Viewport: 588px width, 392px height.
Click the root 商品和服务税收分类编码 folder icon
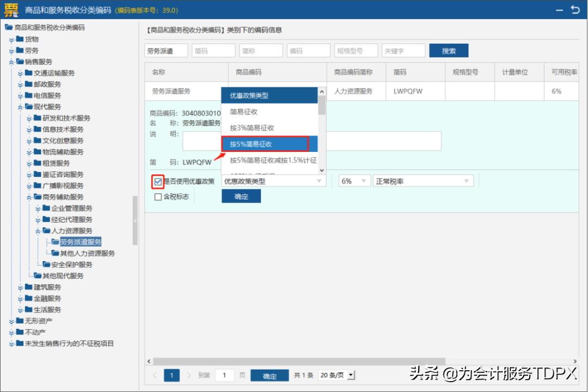[x=9, y=27]
